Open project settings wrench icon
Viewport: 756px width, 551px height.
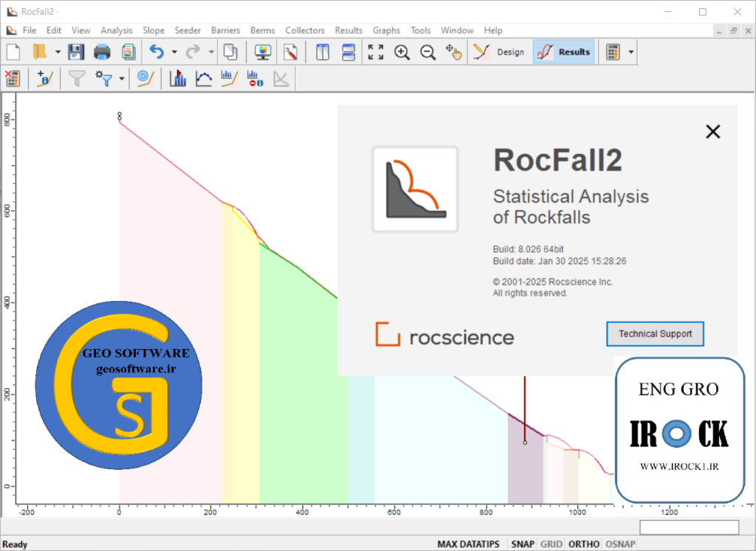pyautogui.click(x=290, y=52)
